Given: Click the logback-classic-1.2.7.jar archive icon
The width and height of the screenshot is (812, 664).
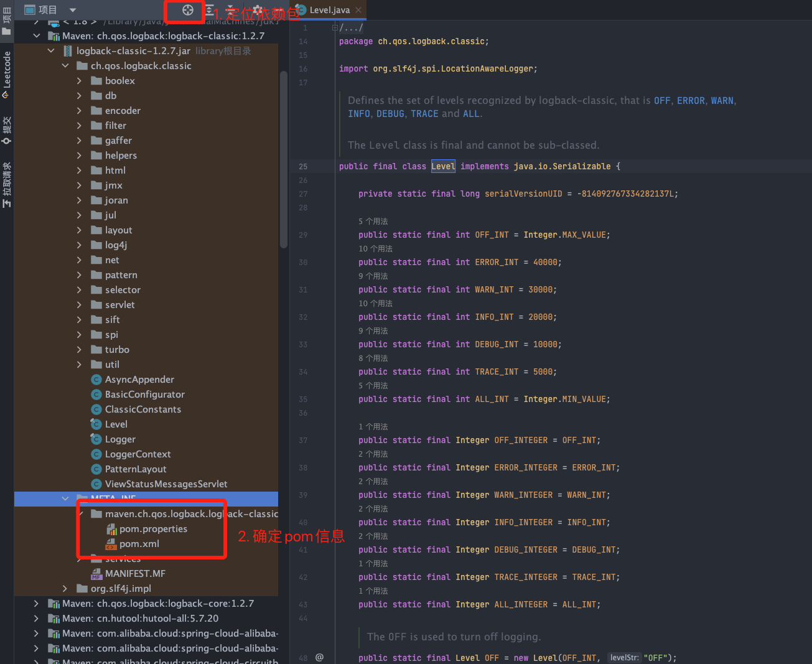Looking at the screenshot, I should pos(68,51).
